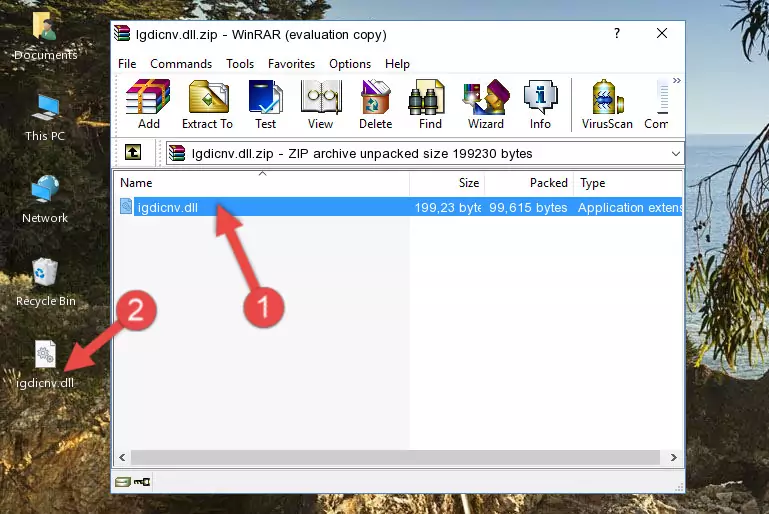Open the Commands menu
The image size is (769, 514).
pos(181,64)
